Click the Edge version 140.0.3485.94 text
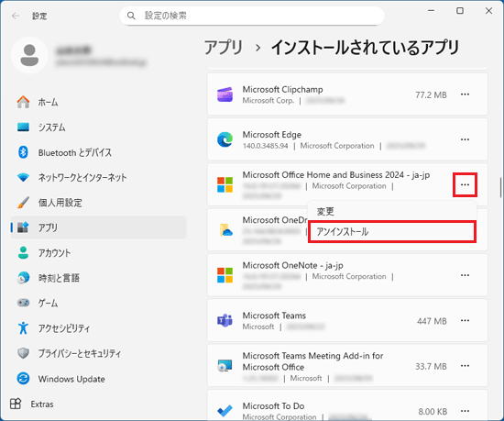Viewport: 504px width, 421px height. 265,146
